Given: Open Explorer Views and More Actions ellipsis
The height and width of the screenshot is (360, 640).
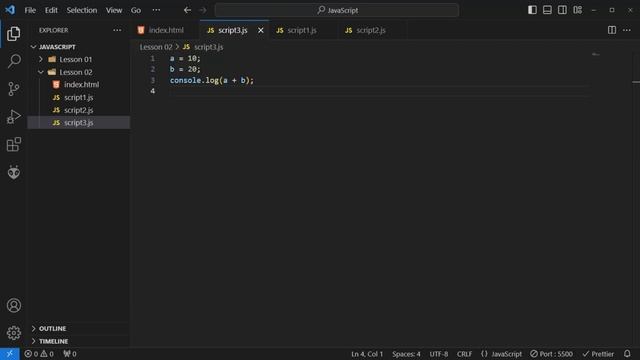Looking at the screenshot, I should click(117, 30).
